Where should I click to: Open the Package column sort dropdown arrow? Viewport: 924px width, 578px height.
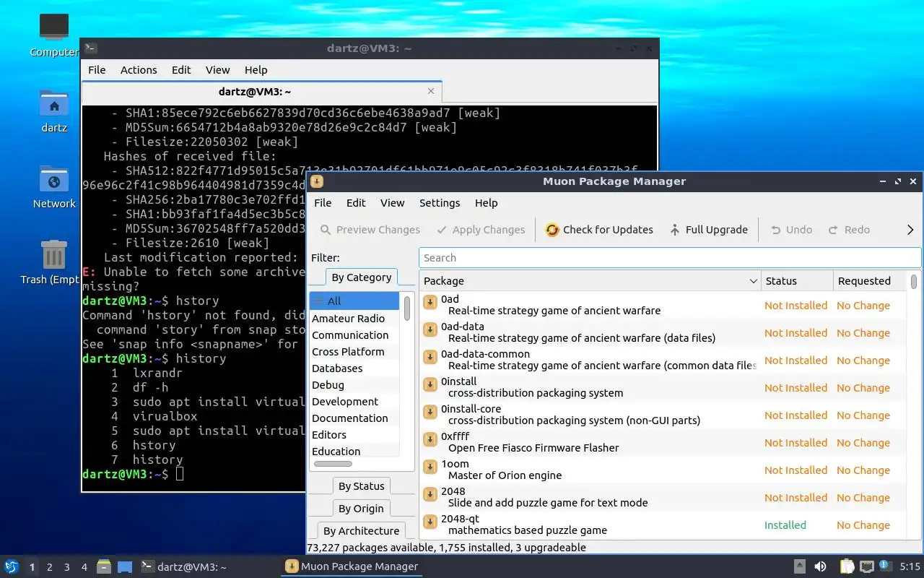tap(753, 281)
